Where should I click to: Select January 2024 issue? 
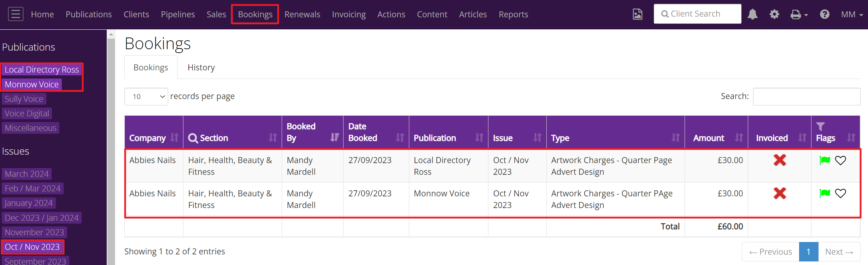point(29,203)
